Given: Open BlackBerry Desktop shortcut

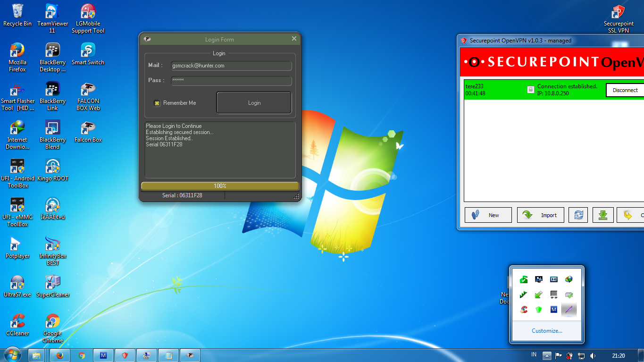Looking at the screenshot, I should 52,57.
